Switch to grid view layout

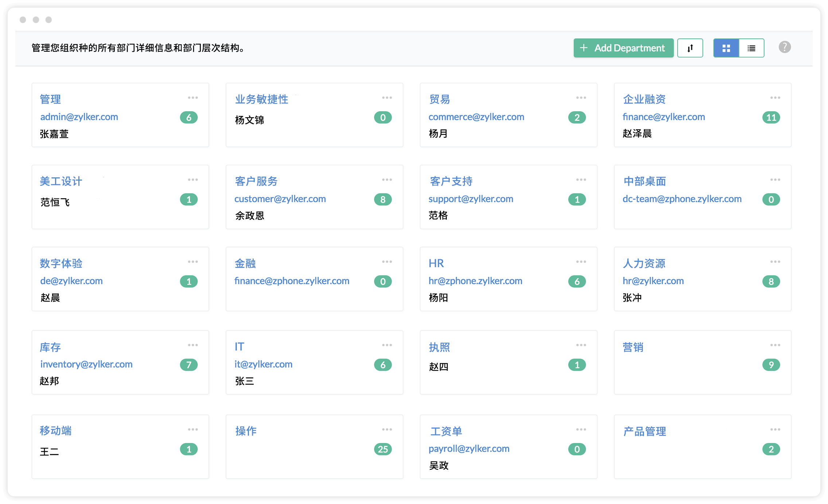coord(726,48)
